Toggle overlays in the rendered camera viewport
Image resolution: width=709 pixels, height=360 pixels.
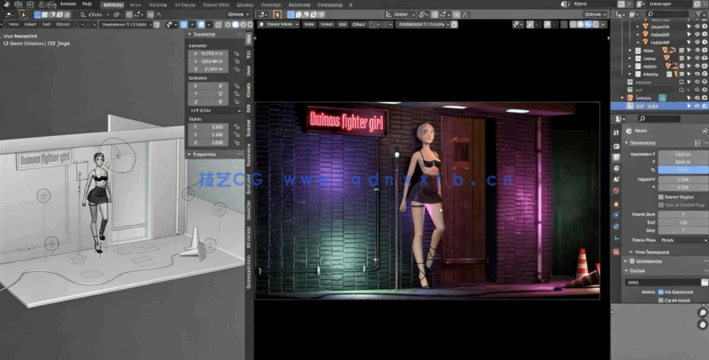(x=547, y=24)
